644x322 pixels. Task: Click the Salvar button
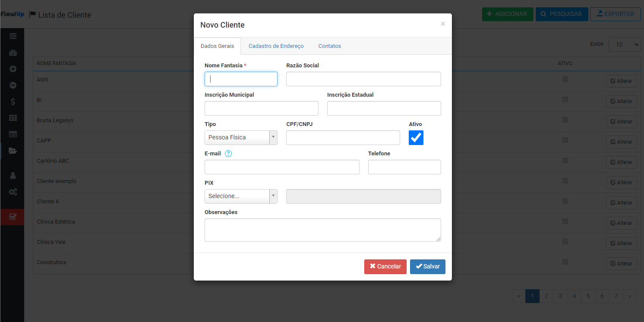[x=428, y=267]
